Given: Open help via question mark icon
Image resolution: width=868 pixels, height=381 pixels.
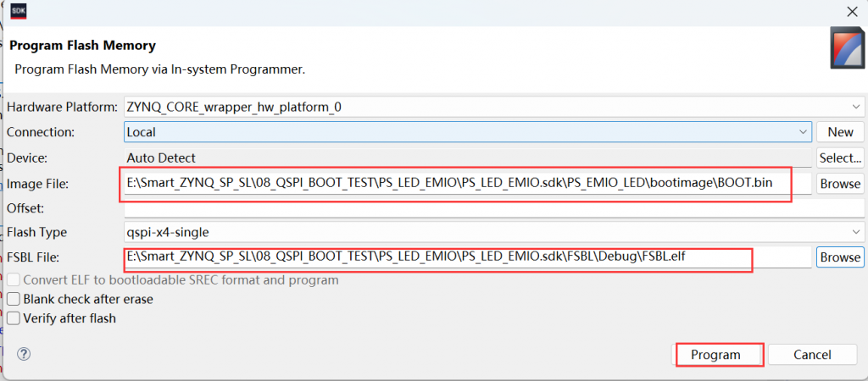Looking at the screenshot, I should click(x=24, y=354).
